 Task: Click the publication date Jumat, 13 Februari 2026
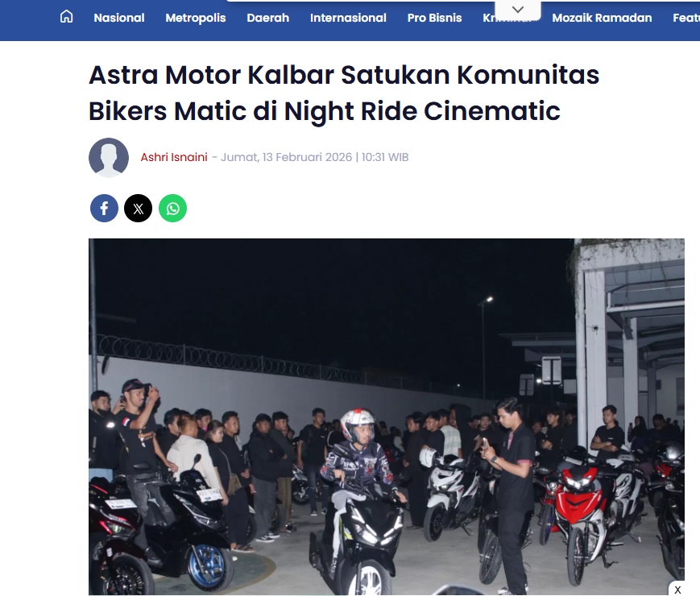[x=287, y=157]
